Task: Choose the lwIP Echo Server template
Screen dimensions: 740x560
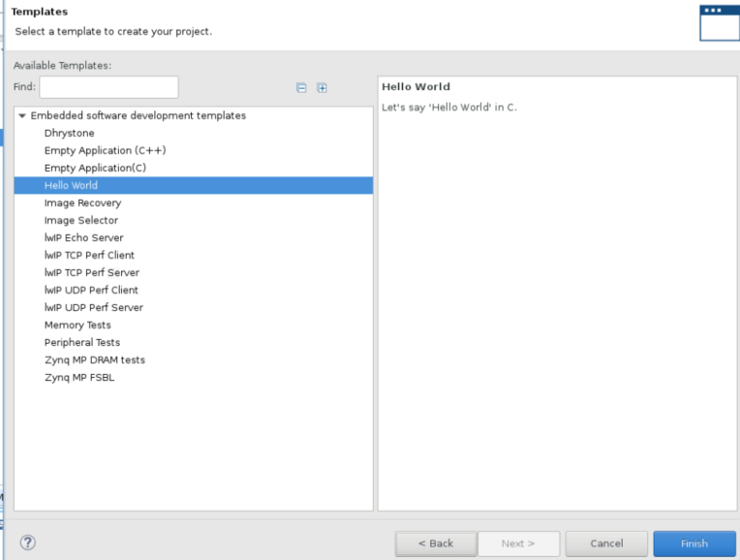Action: tap(83, 237)
